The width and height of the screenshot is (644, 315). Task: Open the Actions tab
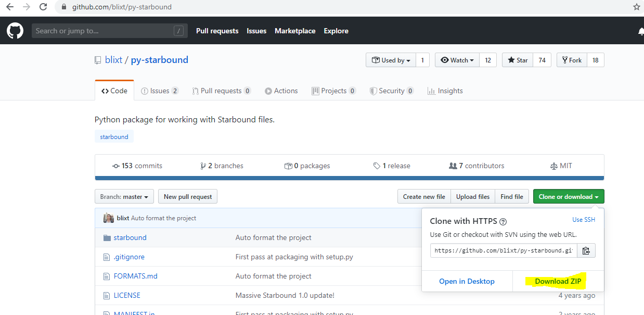(x=281, y=91)
